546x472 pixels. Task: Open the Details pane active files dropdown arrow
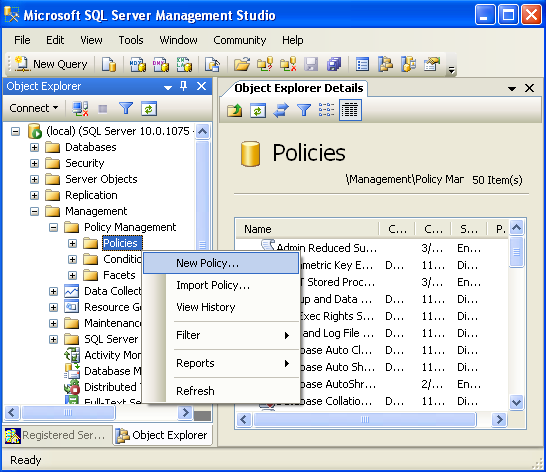[x=512, y=88]
